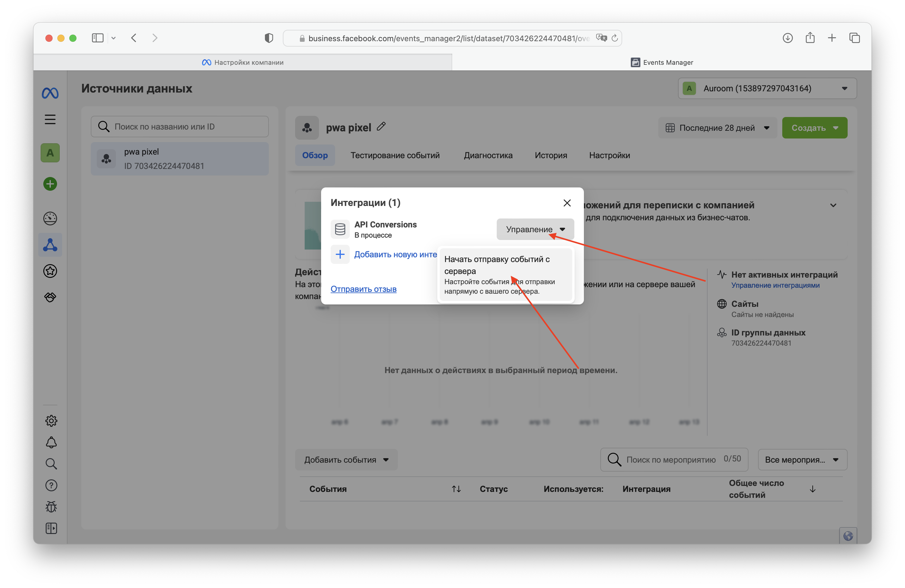This screenshot has width=905, height=588.
Task: Click the Отправить отзыв link
Action: tap(363, 289)
